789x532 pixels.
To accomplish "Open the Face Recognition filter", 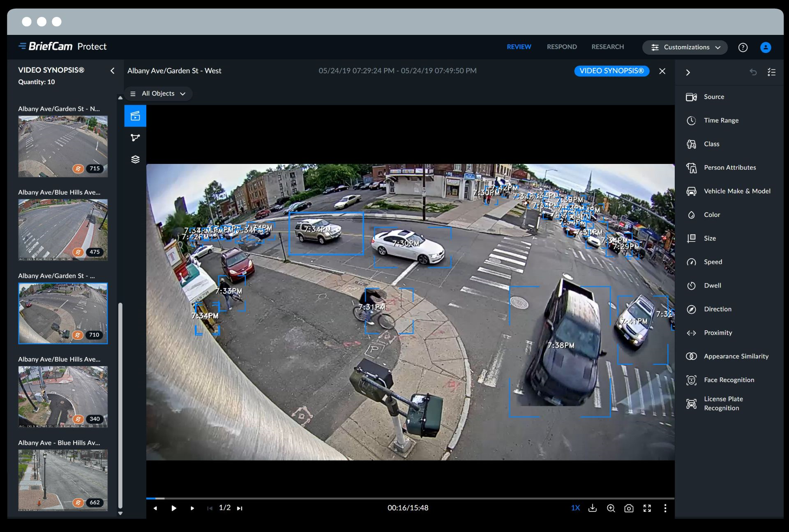I will pyautogui.click(x=729, y=380).
